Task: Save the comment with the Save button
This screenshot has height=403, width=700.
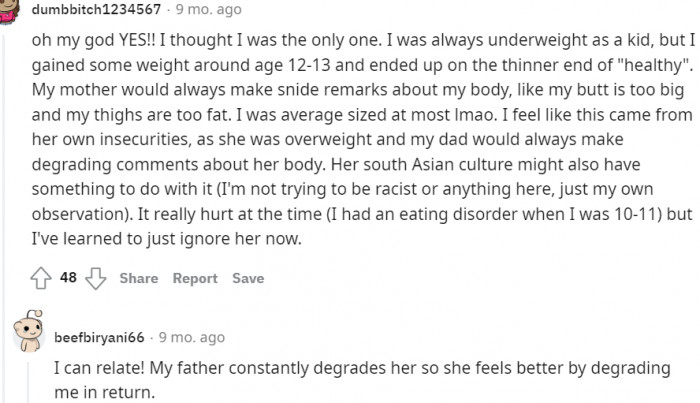Action: pyautogui.click(x=248, y=278)
